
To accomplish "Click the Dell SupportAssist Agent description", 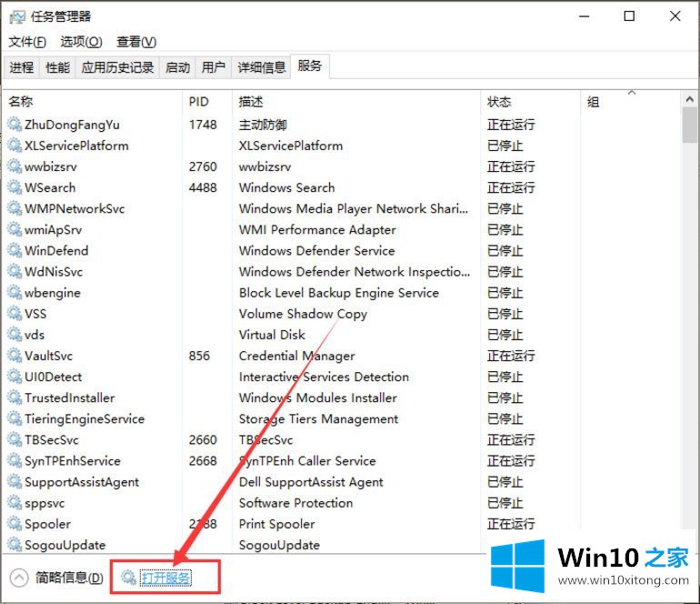I will [x=311, y=482].
